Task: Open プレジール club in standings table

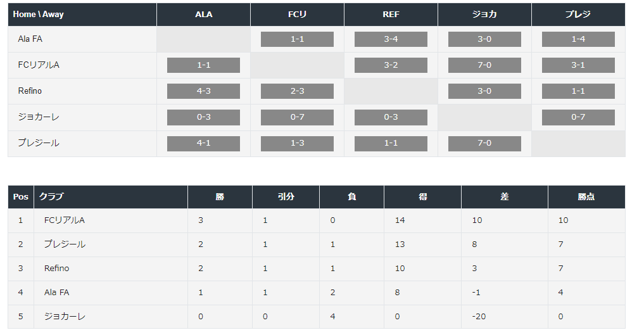Action: pyautogui.click(x=65, y=244)
